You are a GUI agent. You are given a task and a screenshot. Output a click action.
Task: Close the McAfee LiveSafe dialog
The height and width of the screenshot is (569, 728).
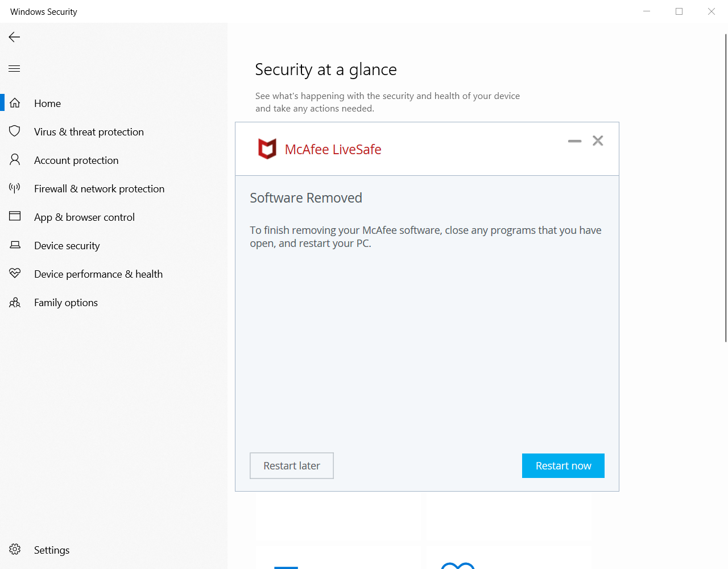598,141
